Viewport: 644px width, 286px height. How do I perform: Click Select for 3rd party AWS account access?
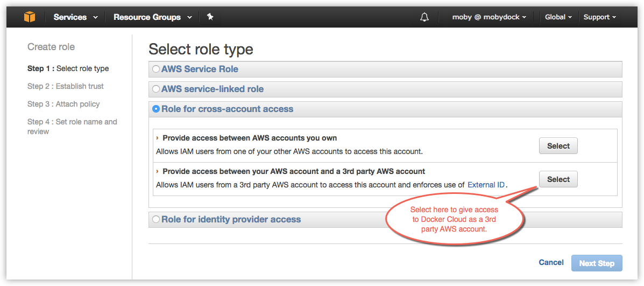[558, 179]
